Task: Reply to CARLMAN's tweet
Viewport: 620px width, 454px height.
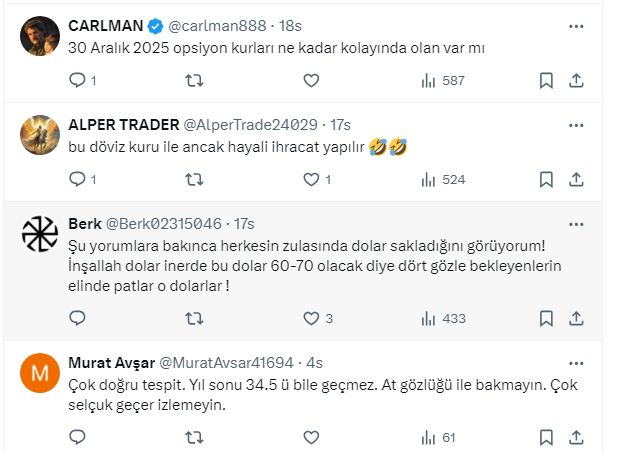Action: [x=77, y=81]
